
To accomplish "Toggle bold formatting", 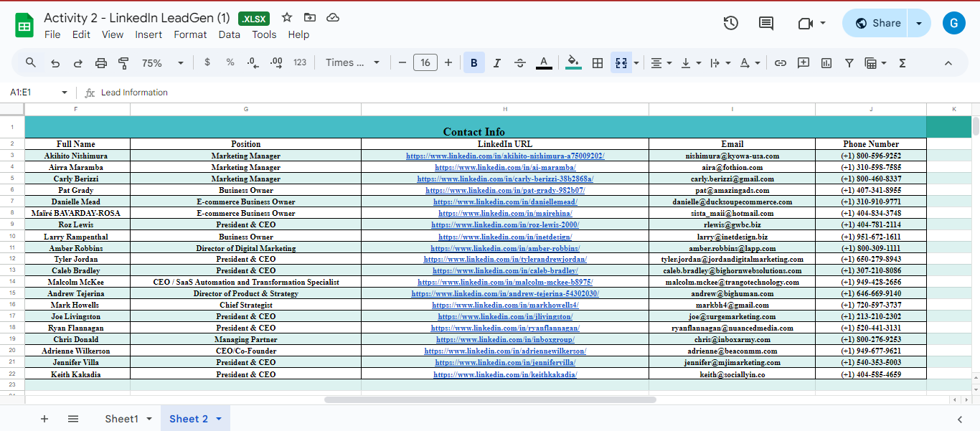I will (x=474, y=63).
